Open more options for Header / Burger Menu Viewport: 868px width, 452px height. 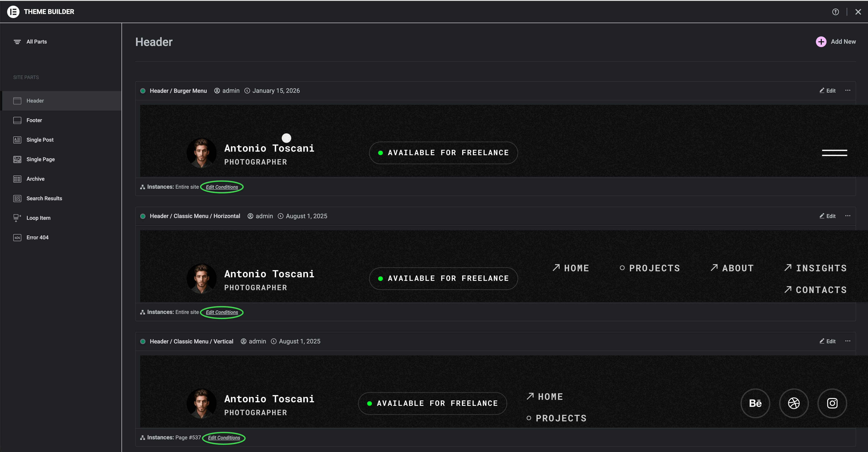848,90
